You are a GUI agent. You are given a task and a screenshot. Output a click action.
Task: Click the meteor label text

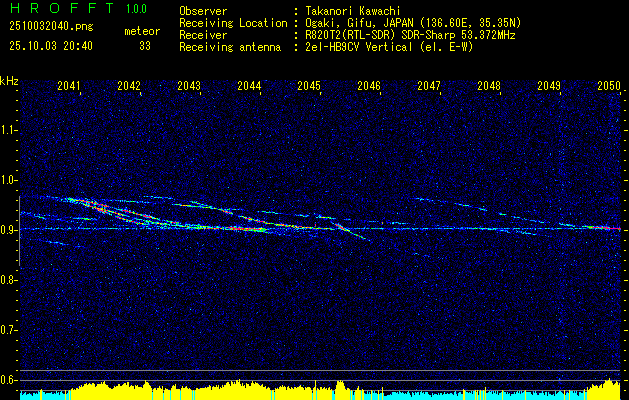click(x=142, y=31)
